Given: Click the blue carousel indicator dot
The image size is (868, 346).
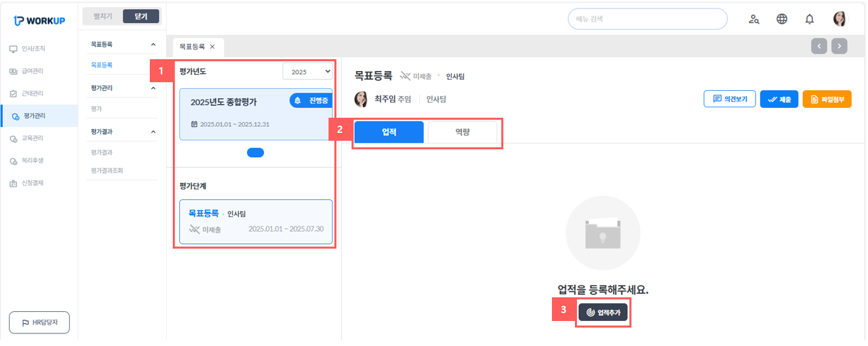Looking at the screenshot, I should tap(256, 153).
